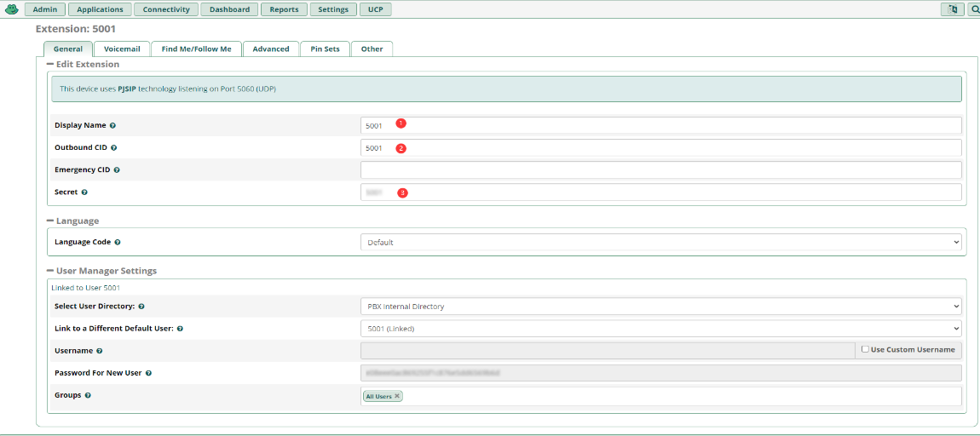Collapse the Edit Extension section
Image resolution: width=980 pixels, height=436 pixels.
click(x=50, y=64)
